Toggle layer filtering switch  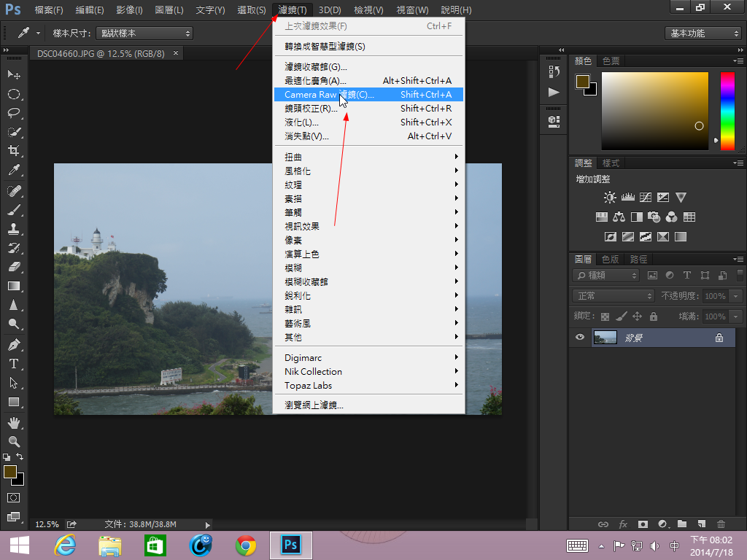[x=740, y=275]
